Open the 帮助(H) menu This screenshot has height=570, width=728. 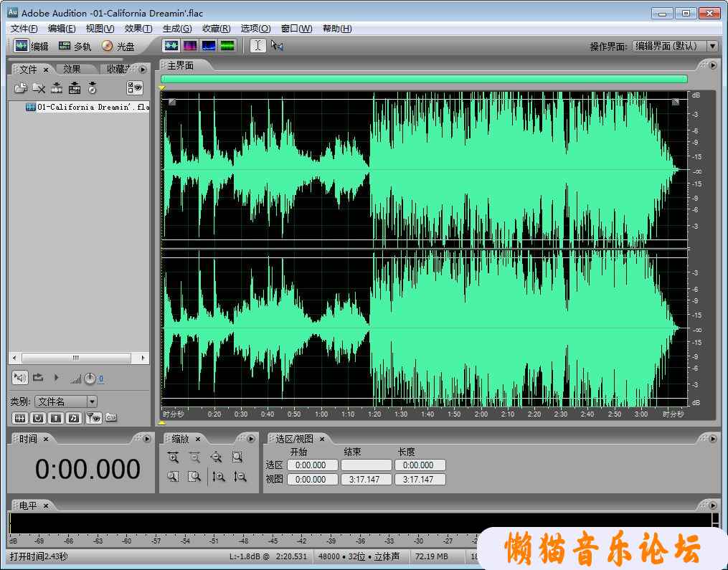coord(337,29)
